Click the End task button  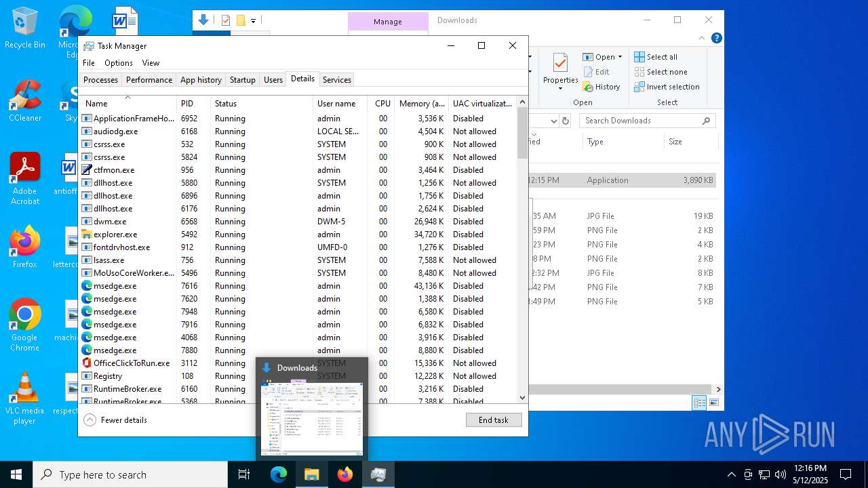(x=494, y=420)
